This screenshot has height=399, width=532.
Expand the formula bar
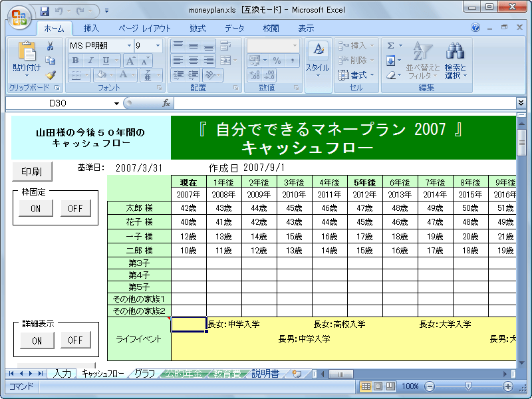(x=521, y=103)
